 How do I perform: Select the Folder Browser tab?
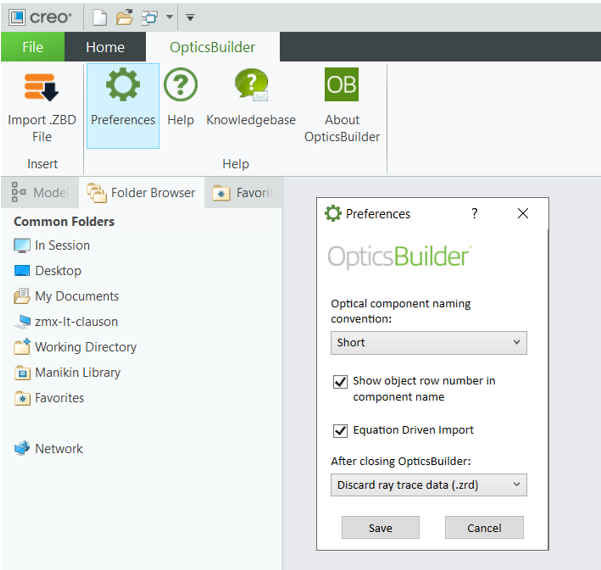click(141, 192)
